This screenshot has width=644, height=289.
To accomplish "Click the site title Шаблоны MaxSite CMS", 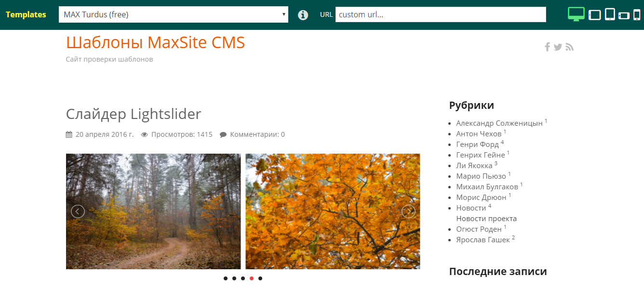I will click(155, 42).
